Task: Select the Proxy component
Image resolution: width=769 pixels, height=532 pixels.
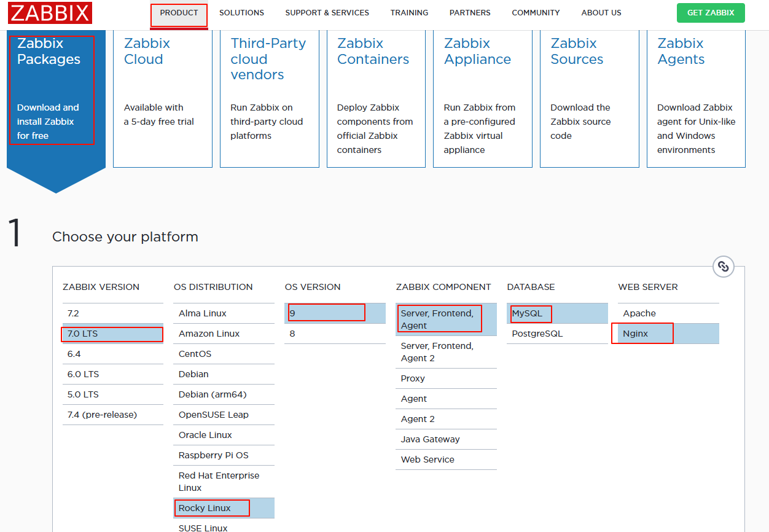Action: click(447, 378)
